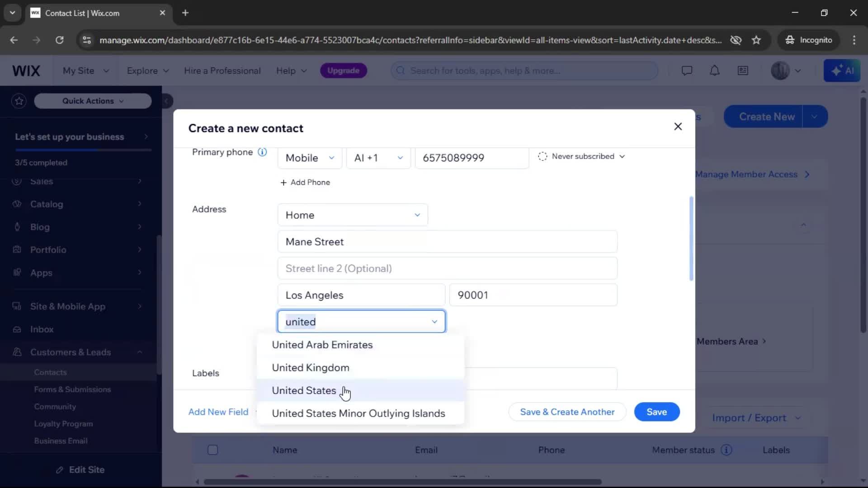Click the Catalog sidebar icon

[17, 204]
